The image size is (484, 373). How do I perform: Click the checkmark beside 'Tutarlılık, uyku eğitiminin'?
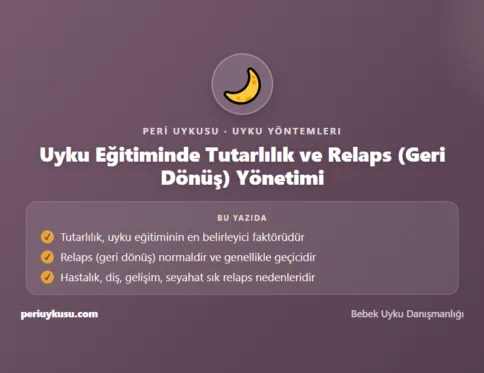(x=47, y=237)
